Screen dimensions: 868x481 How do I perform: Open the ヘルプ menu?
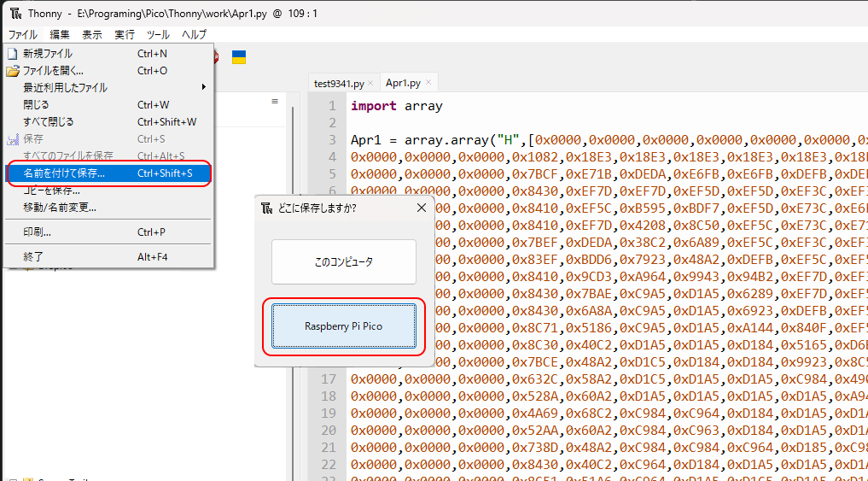coord(194,34)
